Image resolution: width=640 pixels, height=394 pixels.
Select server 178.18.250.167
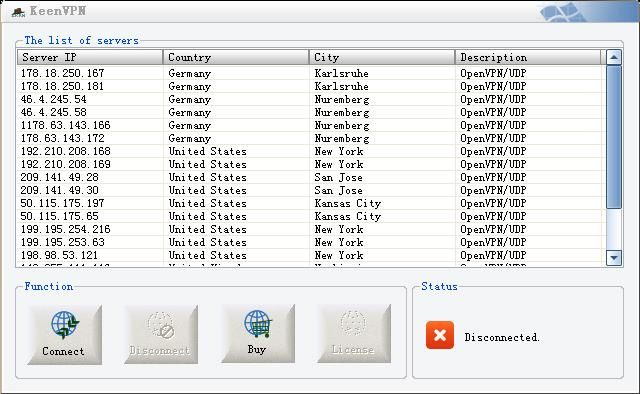pos(309,73)
